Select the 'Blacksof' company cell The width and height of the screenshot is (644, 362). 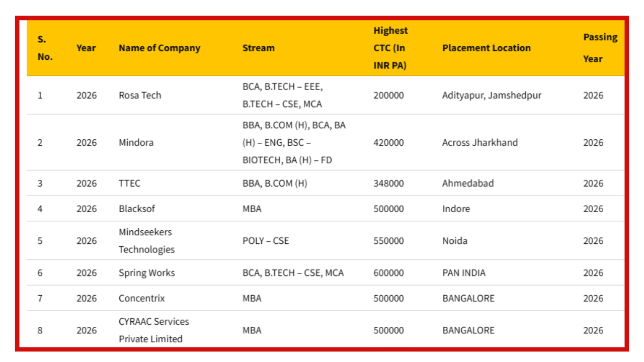coord(137,209)
